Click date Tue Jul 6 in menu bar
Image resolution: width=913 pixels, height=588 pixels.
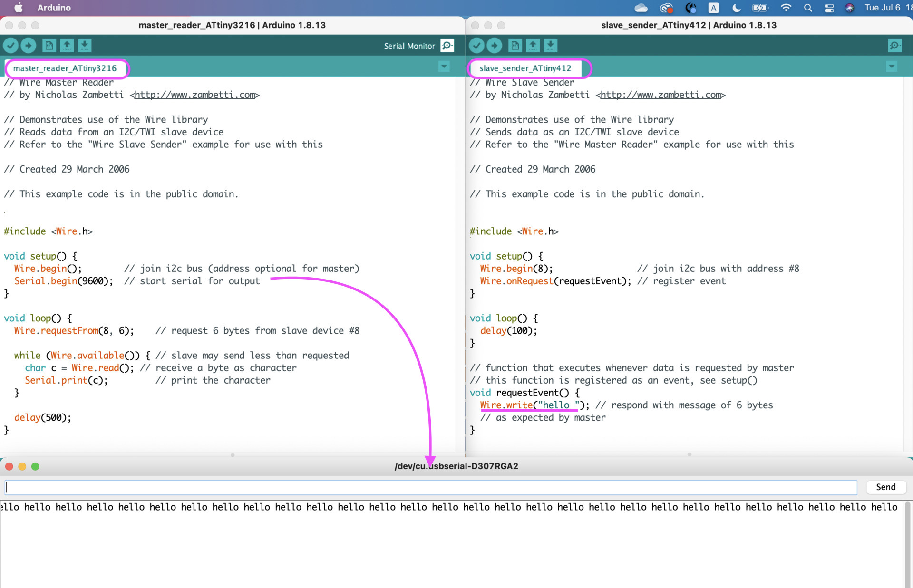(x=882, y=8)
